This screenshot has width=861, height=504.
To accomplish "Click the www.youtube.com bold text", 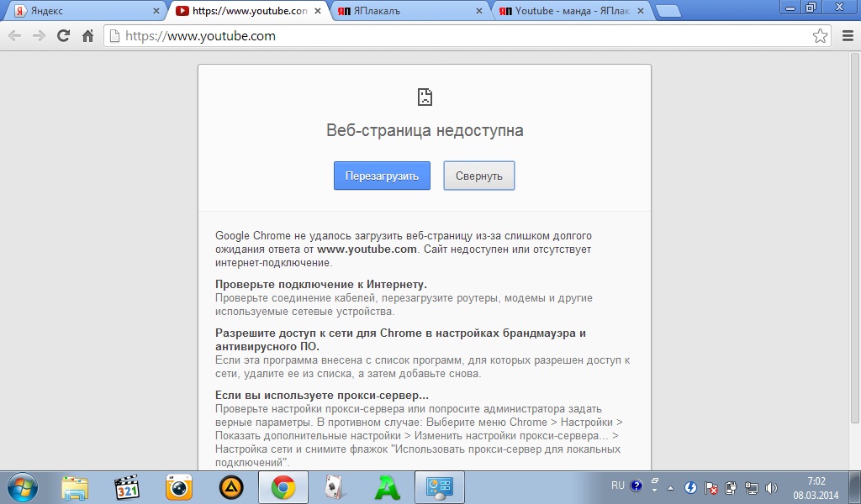I will click(367, 249).
